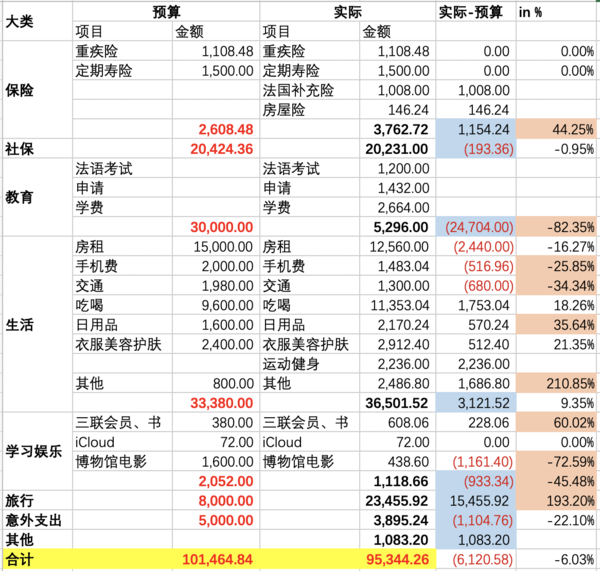
Task: Click the living budget subtotal 33,380.00
Action: 216,403
